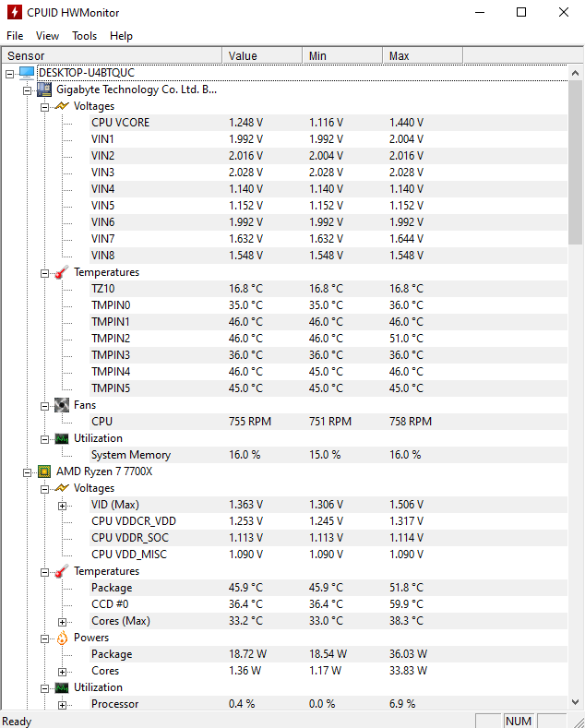Viewport: 585px width, 728px height.
Task: Click the Ryzen Temperatures thermometer icon
Action: click(62, 571)
